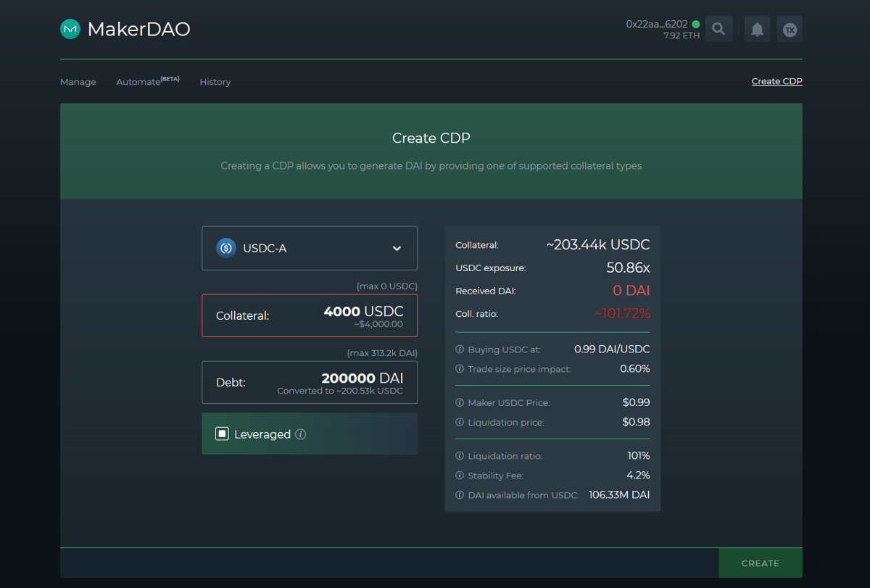Click the 'Create CDP' banner heading
The image size is (870, 588).
(431, 138)
